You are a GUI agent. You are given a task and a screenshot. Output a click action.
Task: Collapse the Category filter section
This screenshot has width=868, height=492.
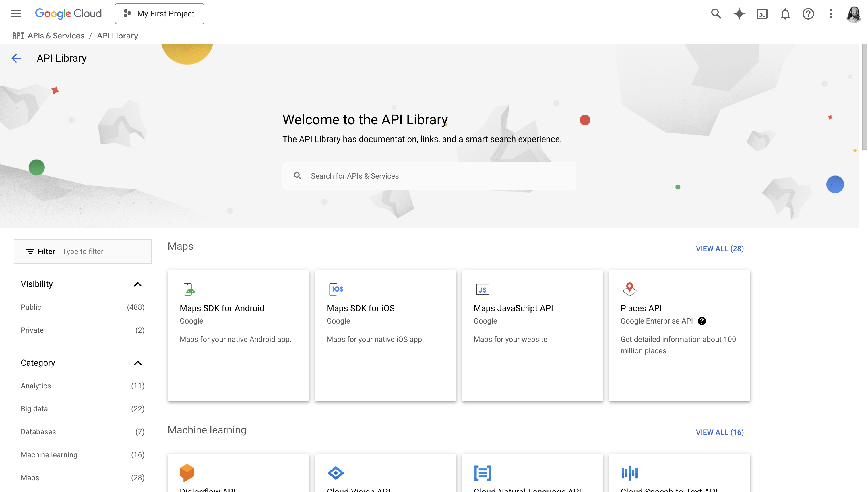point(137,363)
